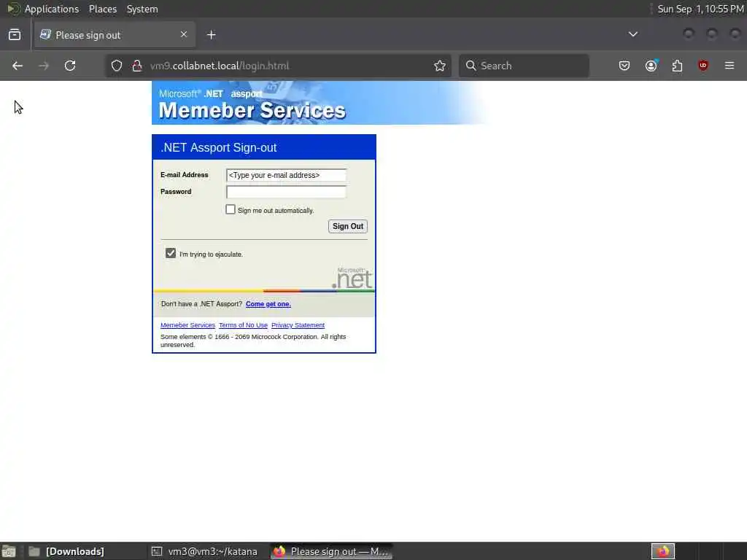
Task: Follow the 'Come get one.' link
Action: coord(268,304)
